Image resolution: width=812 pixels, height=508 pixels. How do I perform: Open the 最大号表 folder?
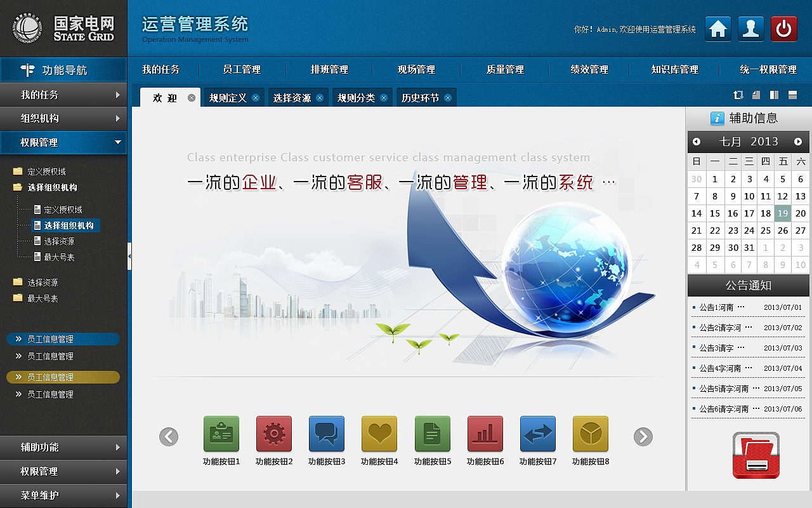click(x=36, y=298)
